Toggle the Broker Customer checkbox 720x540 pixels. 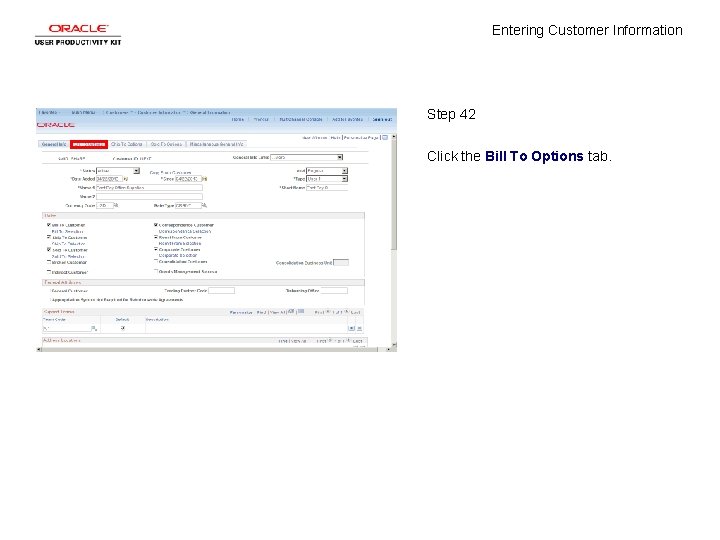pos(49,262)
